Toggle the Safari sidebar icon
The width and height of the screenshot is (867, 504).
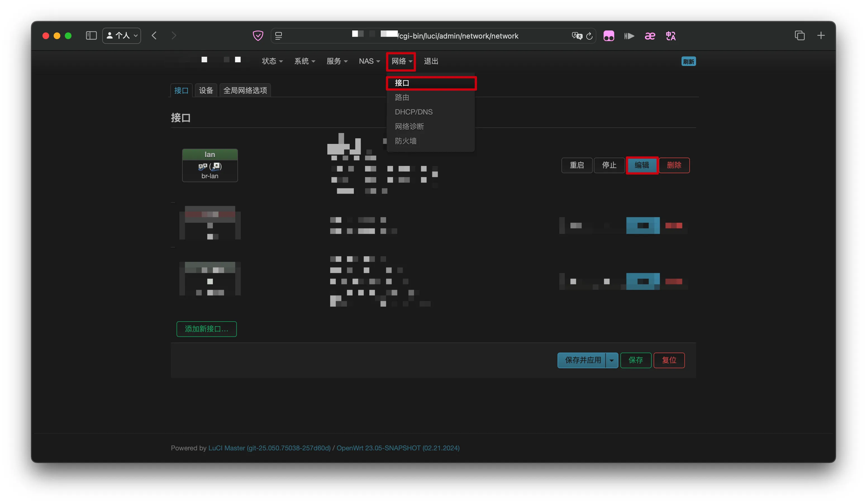pos(91,35)
